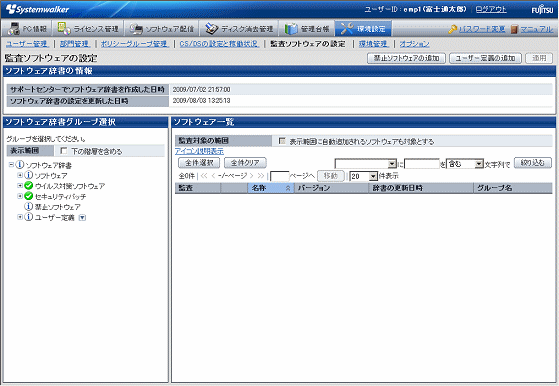Open dropdown arrow beside ユーザー定義

click(x=82, y=217)
